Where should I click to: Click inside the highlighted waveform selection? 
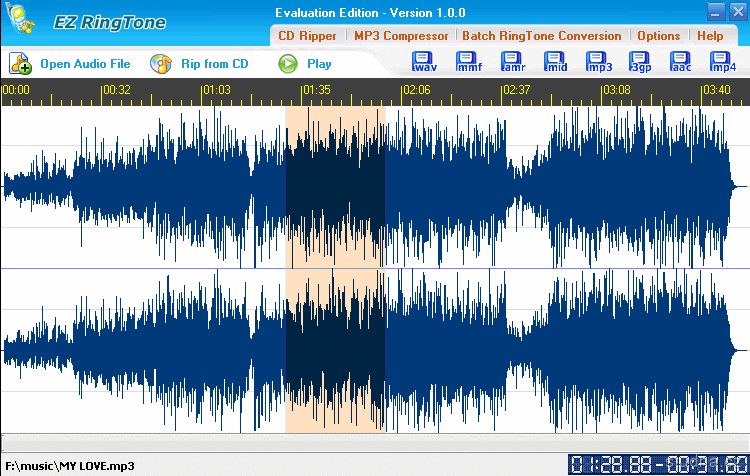coord(335,268)
